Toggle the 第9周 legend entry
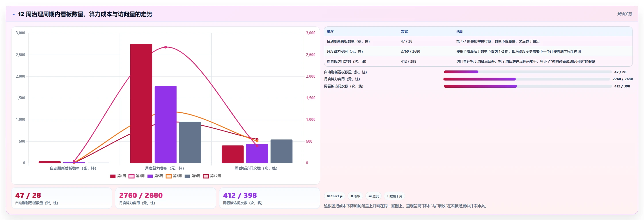This screenshot has width=644, height=220. (x=192, y=176)
